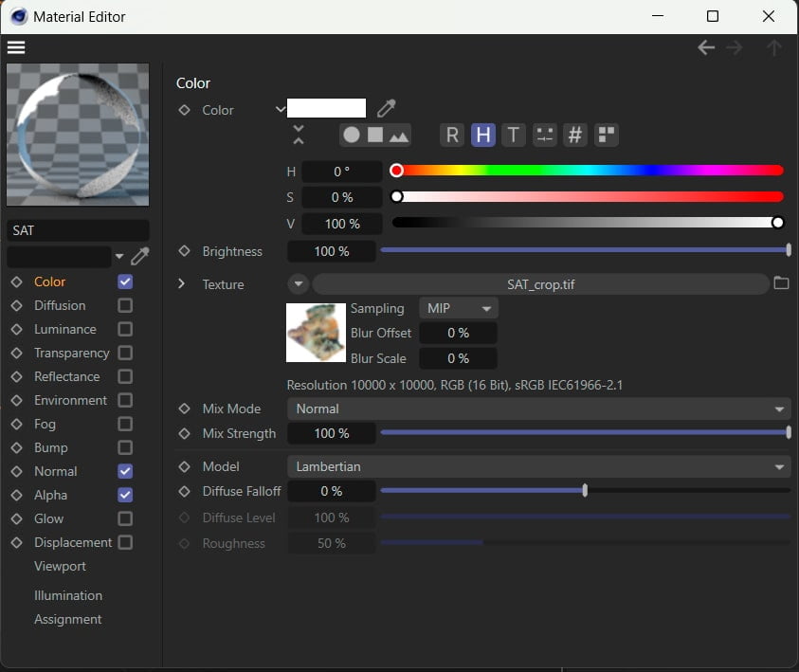Image resolution: width=799 pixels, height=672 pixels.
Task: Select the Reflectance channel label
Action: click(66, 376)
